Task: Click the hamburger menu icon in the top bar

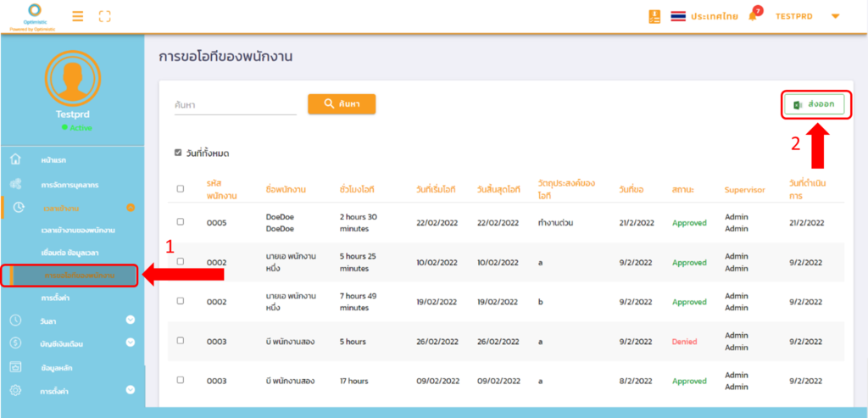Action: tap(77, 16)
